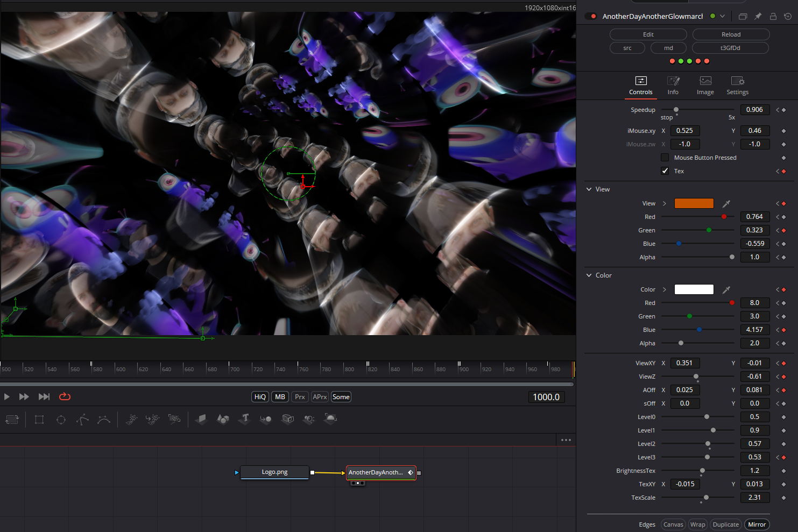
Task: Enable the APrx auto proxy button
Action: (x=320, y=397)
